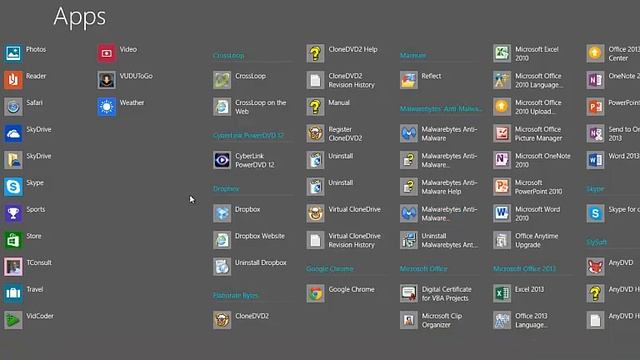Open the Weather app icon
Viewport: 640px width, 360px height.
click(107, 107)
